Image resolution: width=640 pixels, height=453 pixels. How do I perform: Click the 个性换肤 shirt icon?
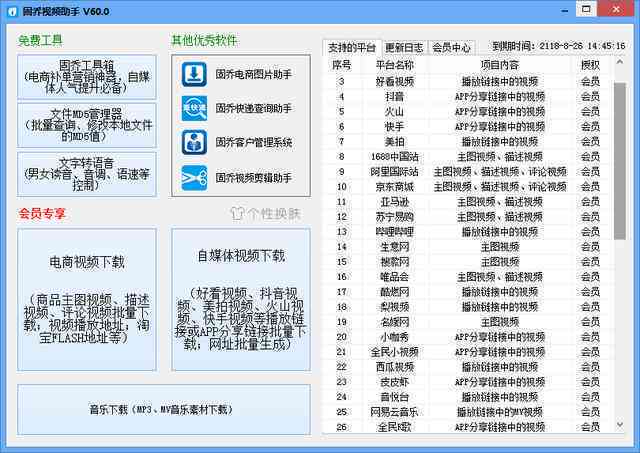click(x=237, y=213)
